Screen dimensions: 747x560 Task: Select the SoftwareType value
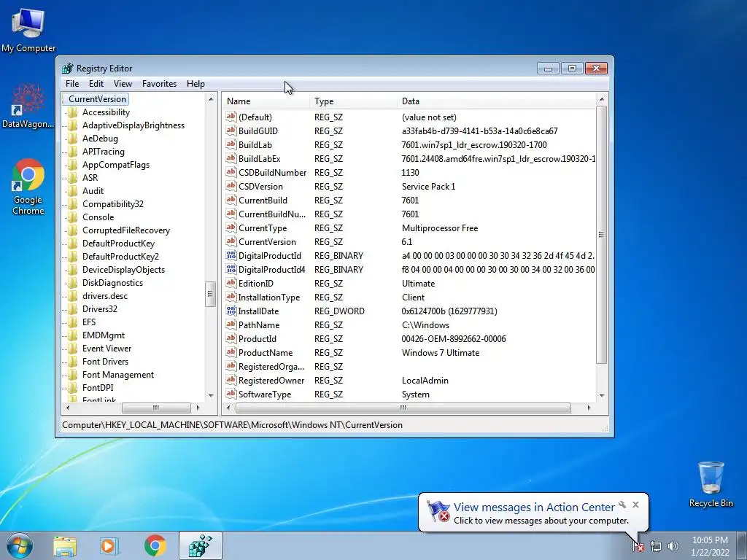[264, 394]
